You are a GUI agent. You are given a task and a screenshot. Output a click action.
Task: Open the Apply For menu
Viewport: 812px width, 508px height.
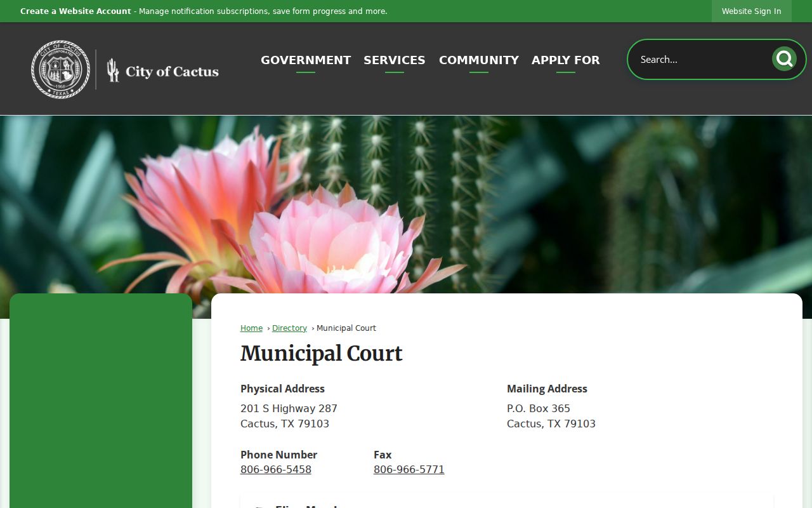click(566, 60)
